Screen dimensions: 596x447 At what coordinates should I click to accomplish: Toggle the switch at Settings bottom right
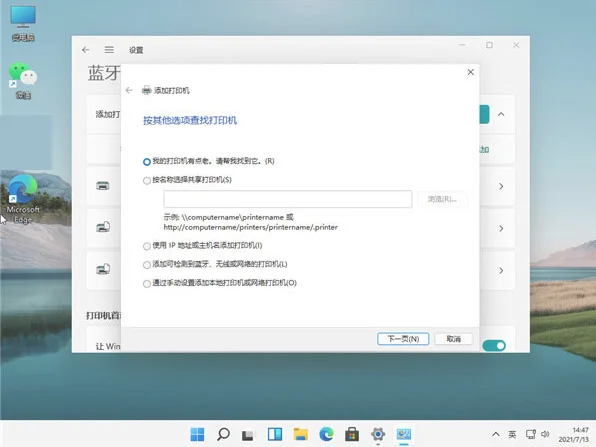(494, 346)
